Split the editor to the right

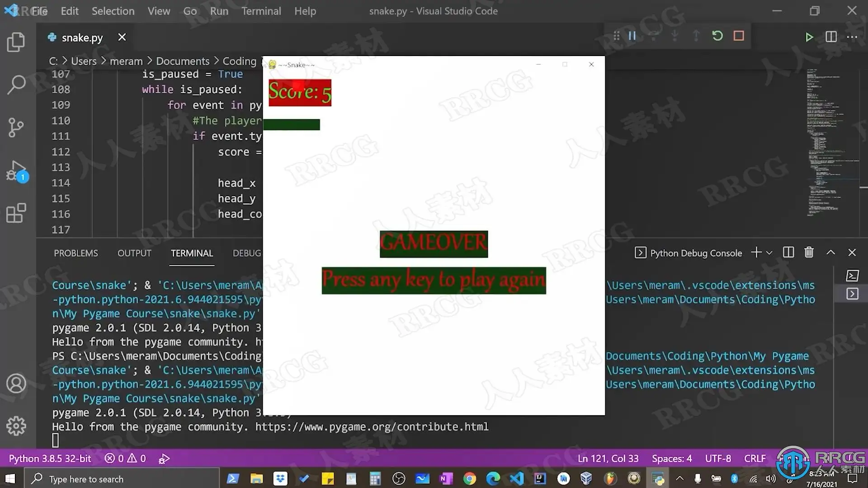tap(831, 37)
